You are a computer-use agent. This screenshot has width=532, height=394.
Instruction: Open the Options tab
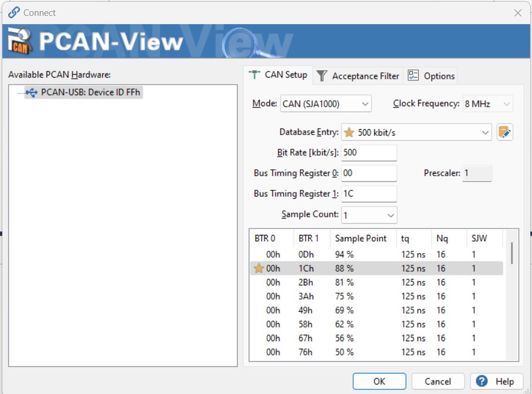431,76
